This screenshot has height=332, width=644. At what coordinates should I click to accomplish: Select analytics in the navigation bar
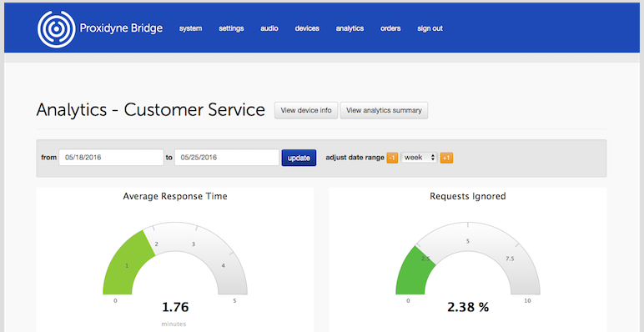point(350,28)
